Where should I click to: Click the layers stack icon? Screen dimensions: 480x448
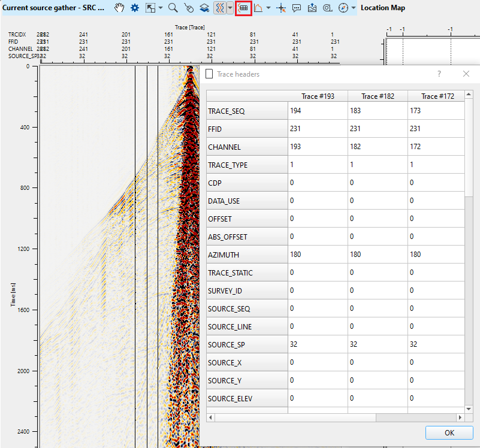[x=204, y=8]
